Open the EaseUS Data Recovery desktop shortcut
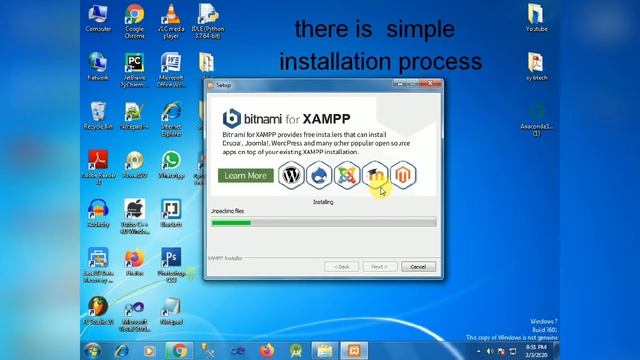The image size is (640, 360). click(98, 265)
